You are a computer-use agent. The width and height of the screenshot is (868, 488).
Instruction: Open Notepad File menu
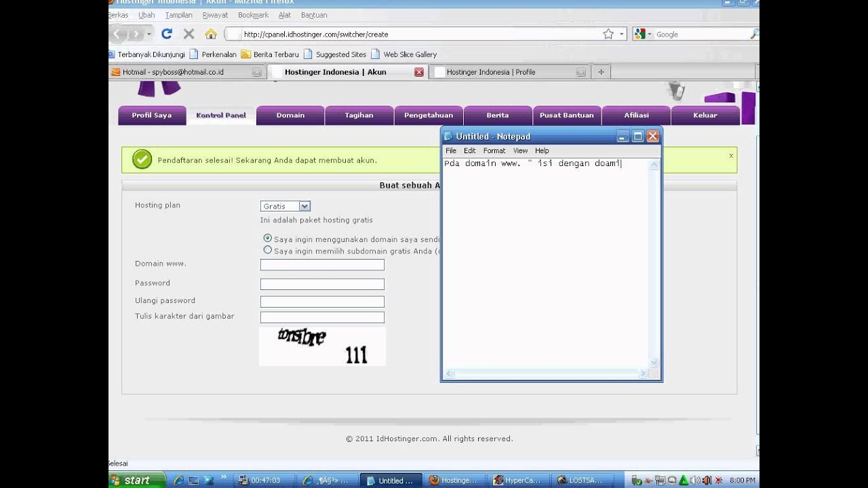(x=451, y=150)
